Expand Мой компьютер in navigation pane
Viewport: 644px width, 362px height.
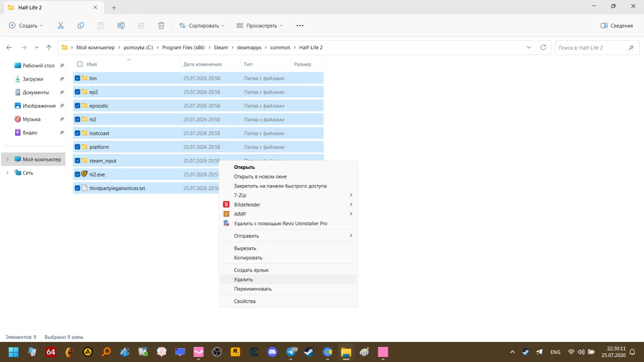click(x=7, y=159)
